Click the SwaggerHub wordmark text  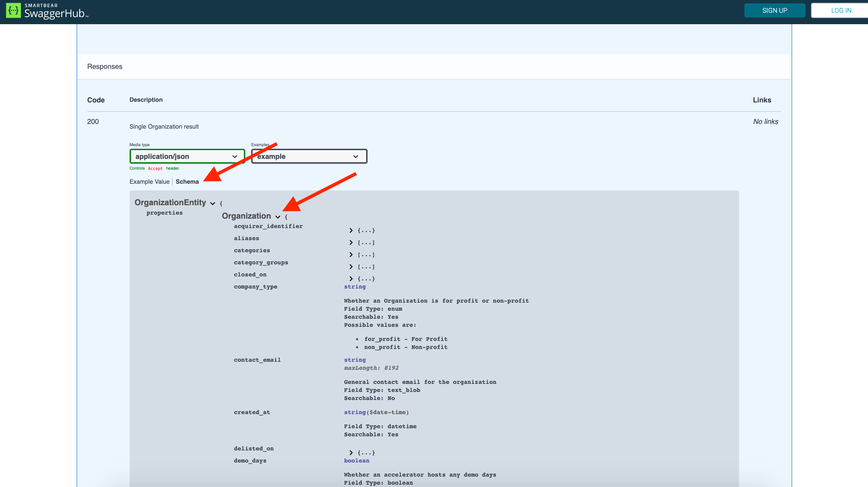[x=55, y=13]
